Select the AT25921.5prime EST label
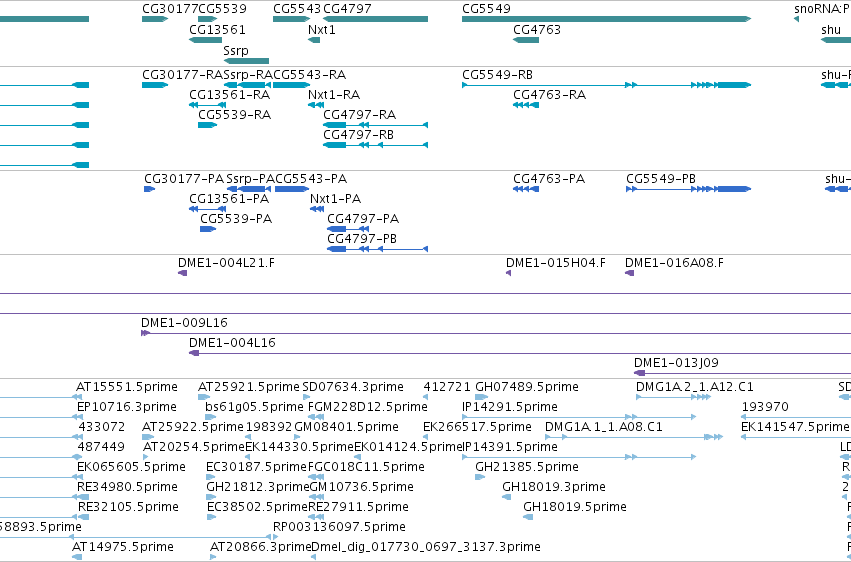This screenshot has width=851, height=562. click(249, 387)
